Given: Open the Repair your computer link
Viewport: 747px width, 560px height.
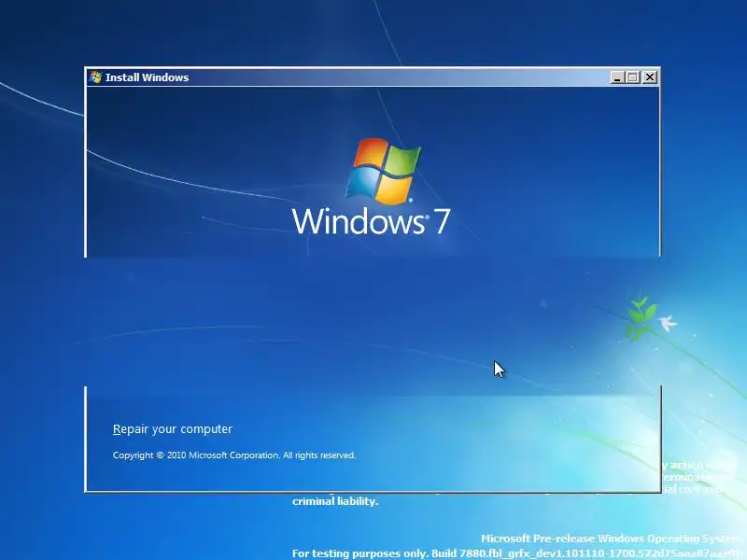Looking at the screenshot, I should (173, 429).
